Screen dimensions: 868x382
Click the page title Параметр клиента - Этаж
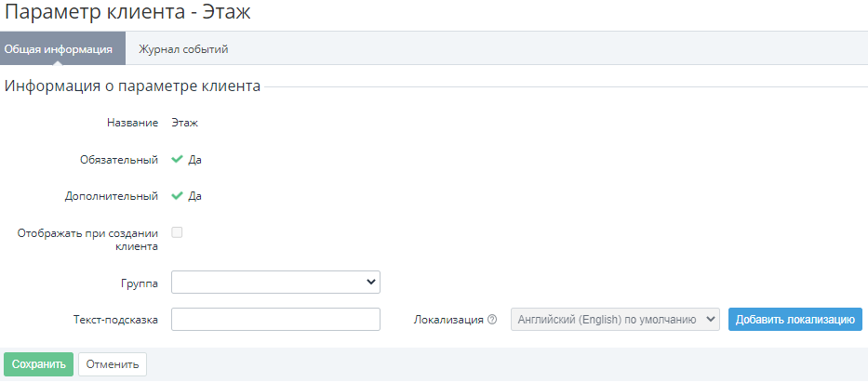click(x=127, y=12)
